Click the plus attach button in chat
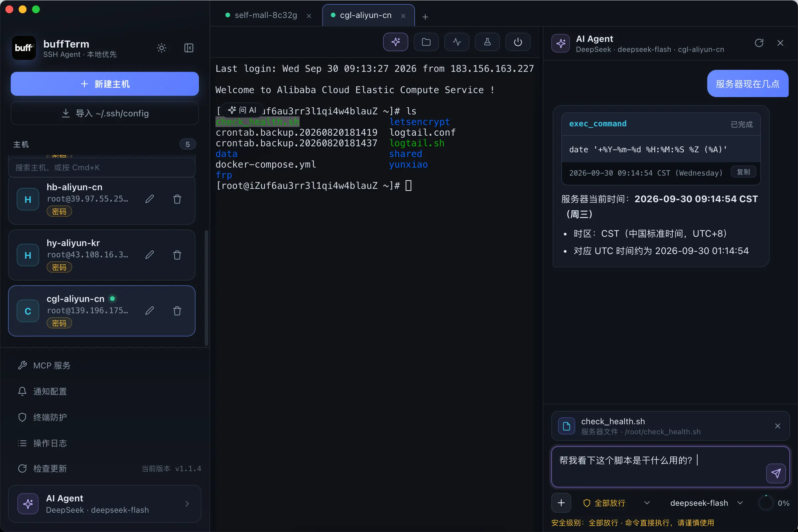Image resolution: width=798 pixels, height=532 pixels. pyautogui.click(x=561, y=502)
